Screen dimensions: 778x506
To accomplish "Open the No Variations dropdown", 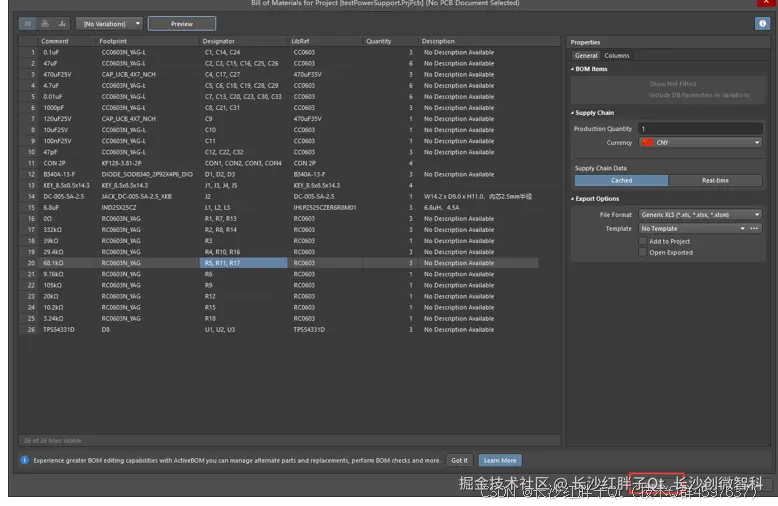I will (109, 23).
